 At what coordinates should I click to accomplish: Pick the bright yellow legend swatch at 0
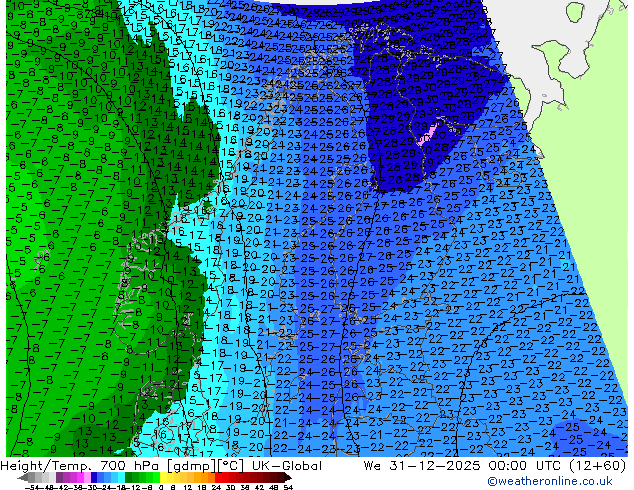[163, 477]
